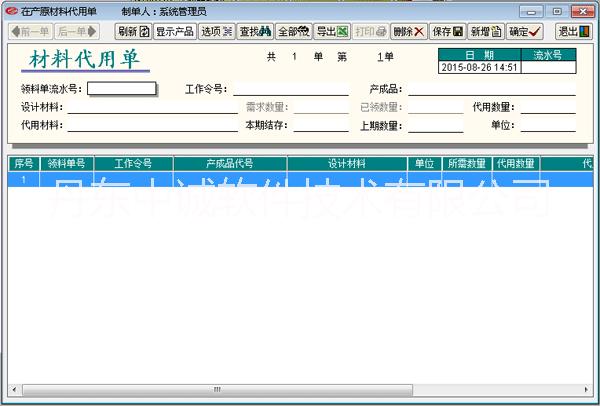Go to next order with 后一单
Image resolution: width=600 pixels, height=406 pixels.
tap(77, 31)
